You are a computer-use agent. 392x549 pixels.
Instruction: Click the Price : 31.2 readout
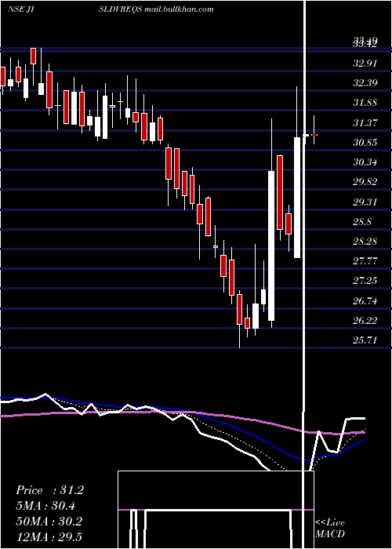click(49, 490)
